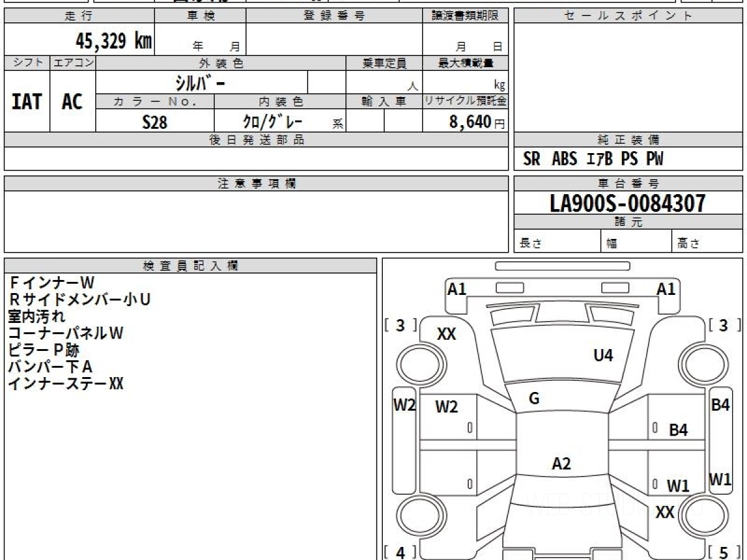This screenshot has height=560, width=747.
Task: Click the 後日発送部品 header
Action: [256, 140]
